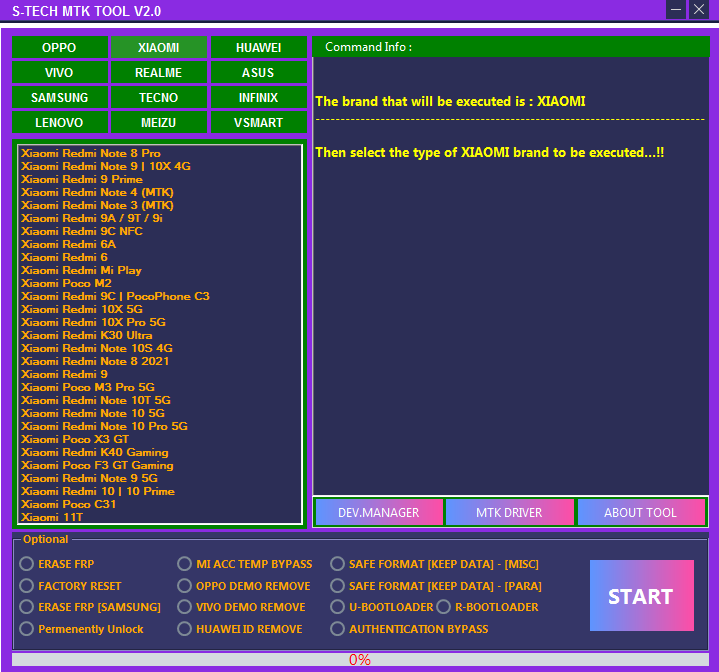Pick Xiaomi Redmi K40 Gaming
Screen dimensions: 719x672
160,452
